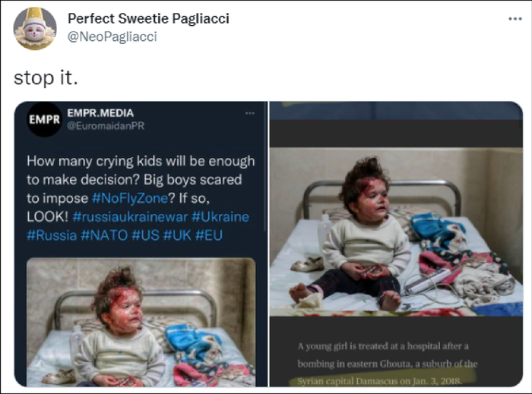Open the #Russia hashtag
Image resolution: width=532 pixels, height=394 pixels.
coord(51,235)
